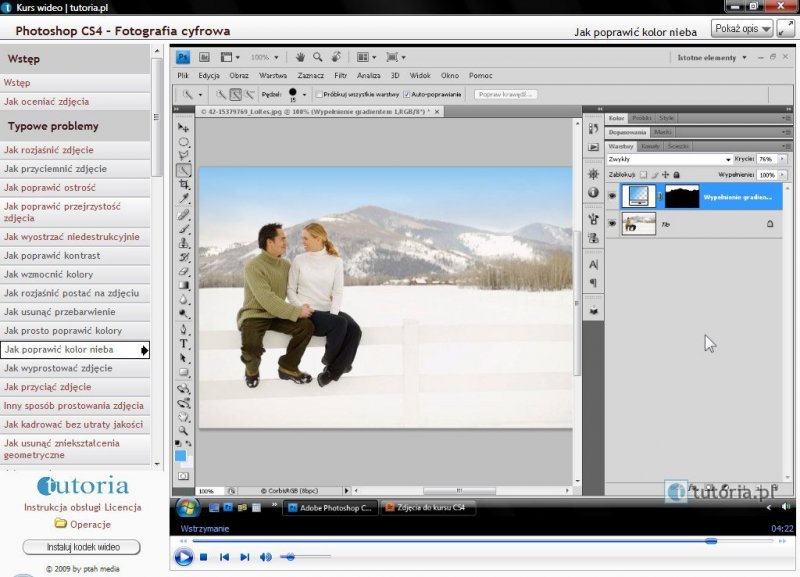Open the Krycie opacity slider arrow
Image resolution: width=800 pixels, height=577 pixels.
(x=781, y=159)
